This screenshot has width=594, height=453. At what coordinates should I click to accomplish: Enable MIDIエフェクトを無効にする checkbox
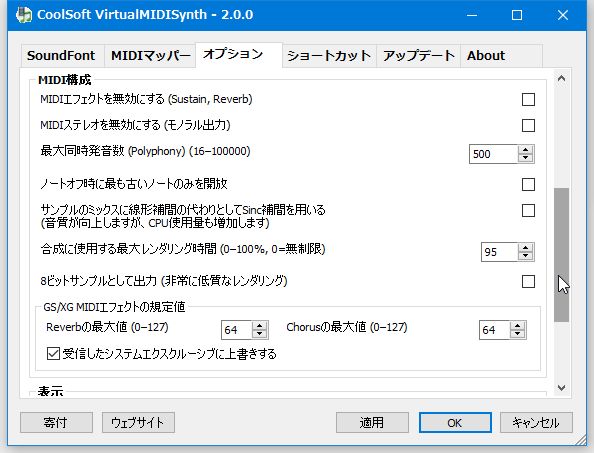(x=528, y=100)
